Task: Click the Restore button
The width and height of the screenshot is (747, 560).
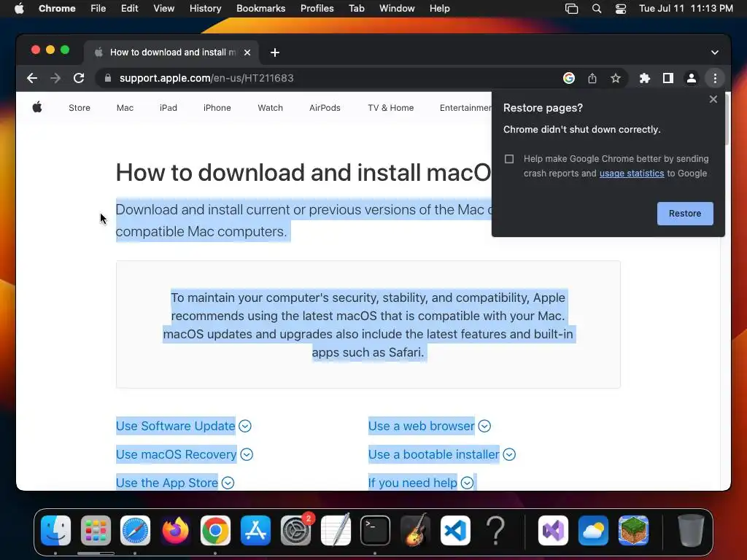Action: click(x=685, y=214)
